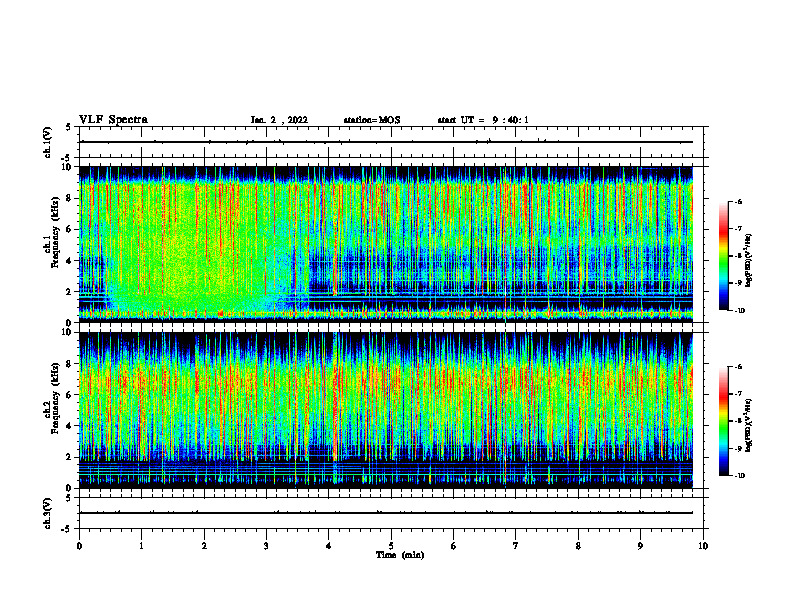
Task: Click the "6" kHz tick on ch.2 frequency axis
Action: (70, 395)
